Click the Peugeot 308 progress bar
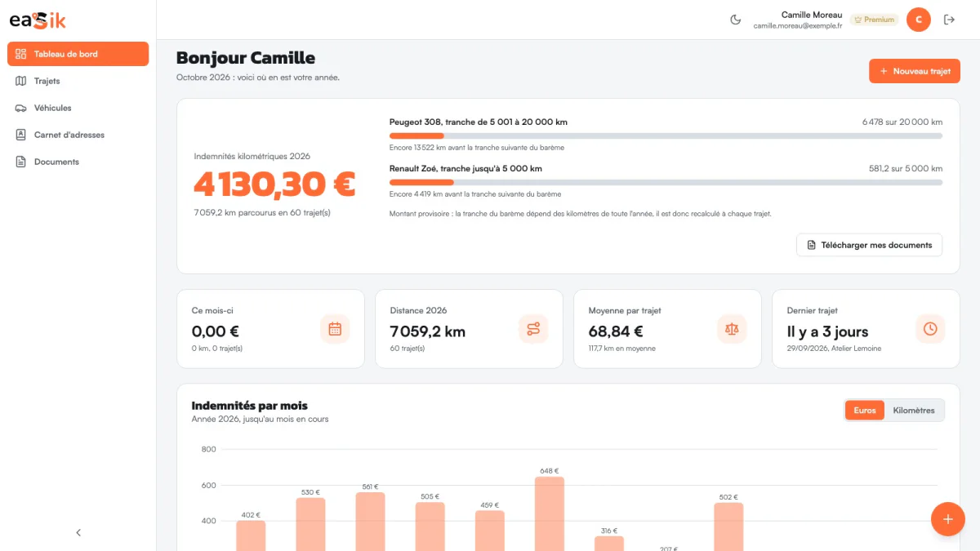Viewport: 980px width, 551px height. coord(666,136)
